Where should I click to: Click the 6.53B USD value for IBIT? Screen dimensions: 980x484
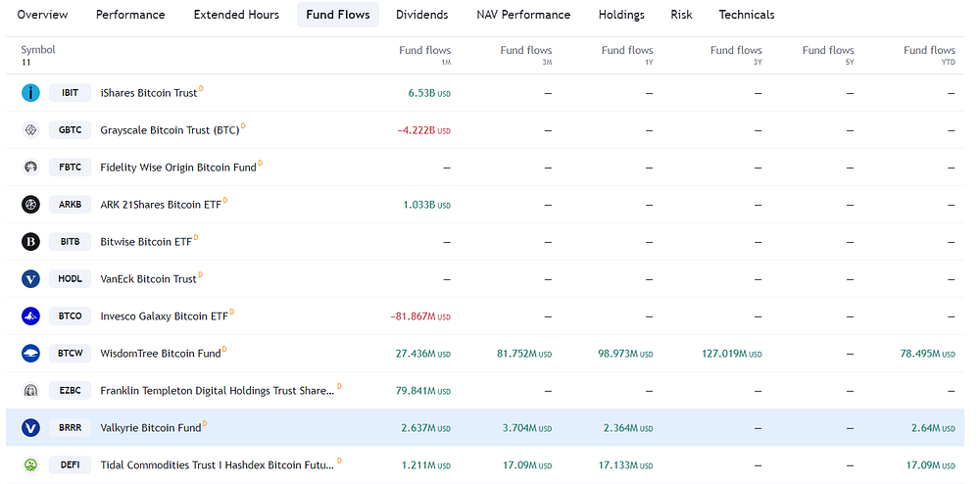tap(429, 93)
